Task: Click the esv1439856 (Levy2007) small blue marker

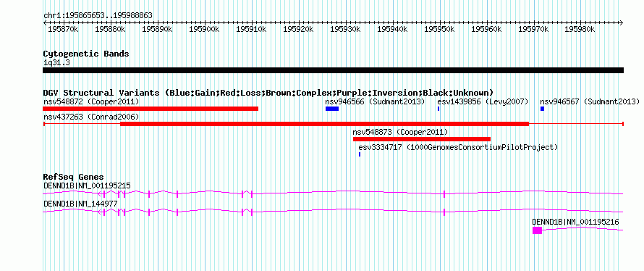Action: [x=438, y=109]
